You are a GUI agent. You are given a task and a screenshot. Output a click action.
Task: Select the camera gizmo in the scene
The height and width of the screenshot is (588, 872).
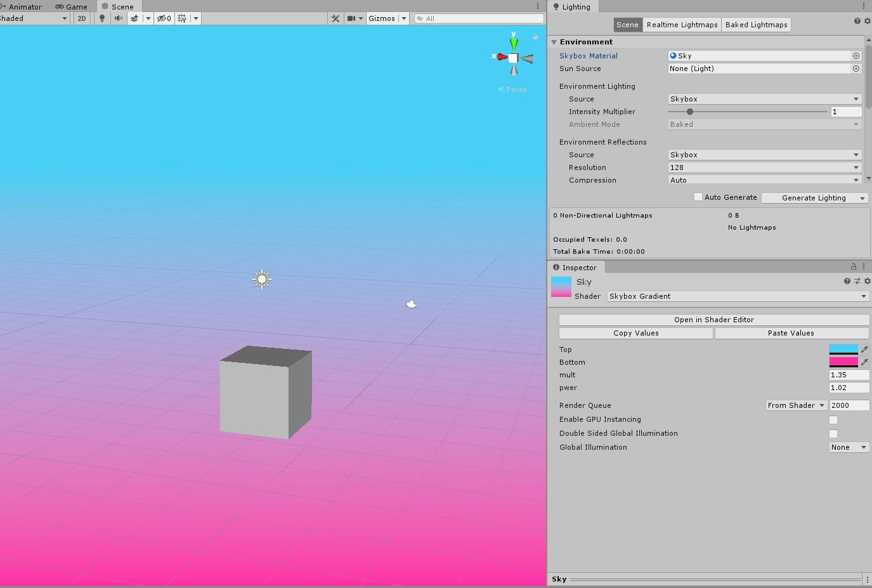[x=411, y=304]
